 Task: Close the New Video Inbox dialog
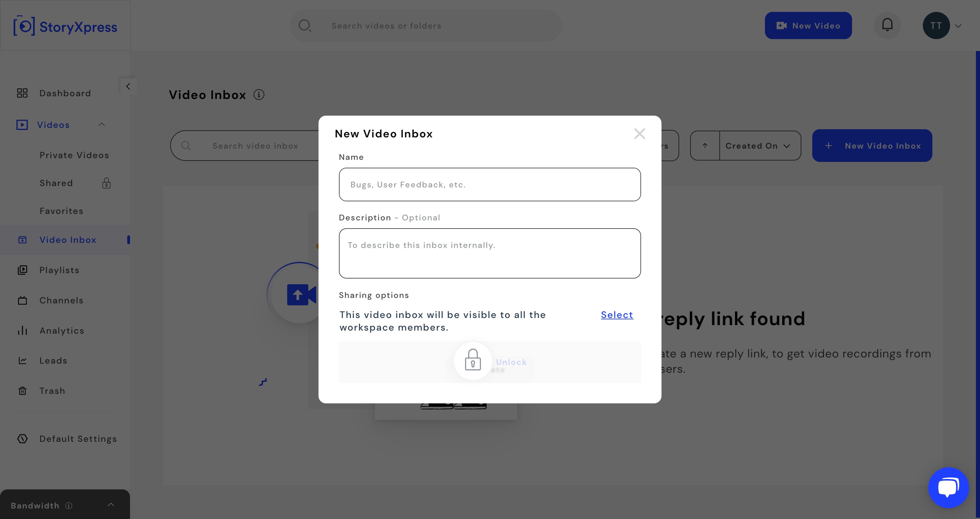click(639, 133)
